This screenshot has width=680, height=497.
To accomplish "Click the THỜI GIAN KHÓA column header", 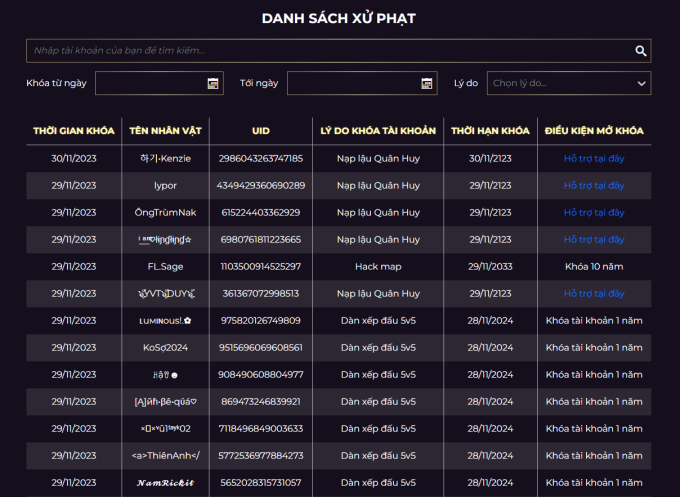I will coord(73,131).
